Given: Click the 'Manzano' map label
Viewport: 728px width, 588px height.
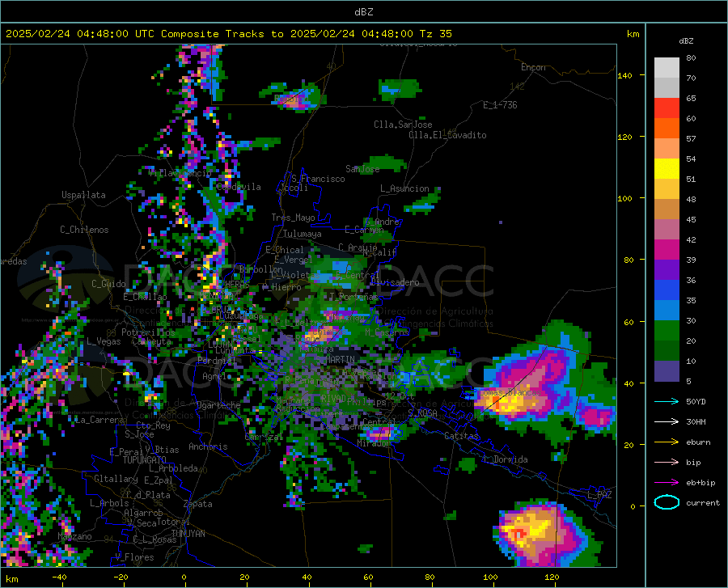Looking at the screenshot, I should click(x=74, y=536).
